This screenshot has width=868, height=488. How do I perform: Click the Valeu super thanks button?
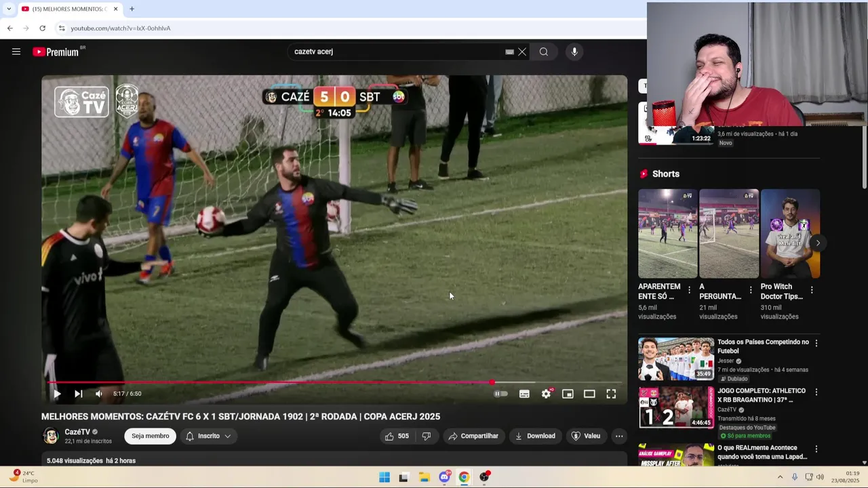586,436
